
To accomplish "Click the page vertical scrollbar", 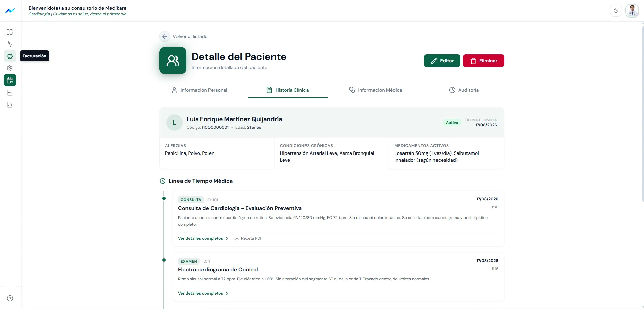I will [643, 114].
